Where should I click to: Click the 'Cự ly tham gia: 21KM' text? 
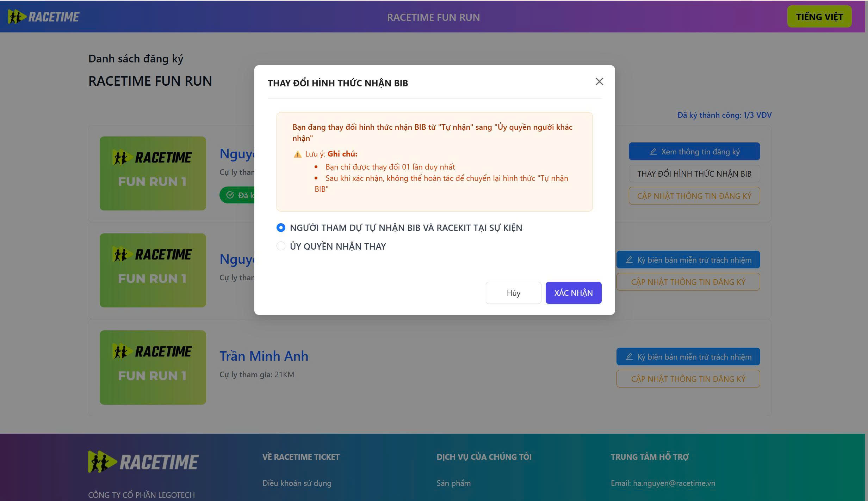tap(257, 374)
